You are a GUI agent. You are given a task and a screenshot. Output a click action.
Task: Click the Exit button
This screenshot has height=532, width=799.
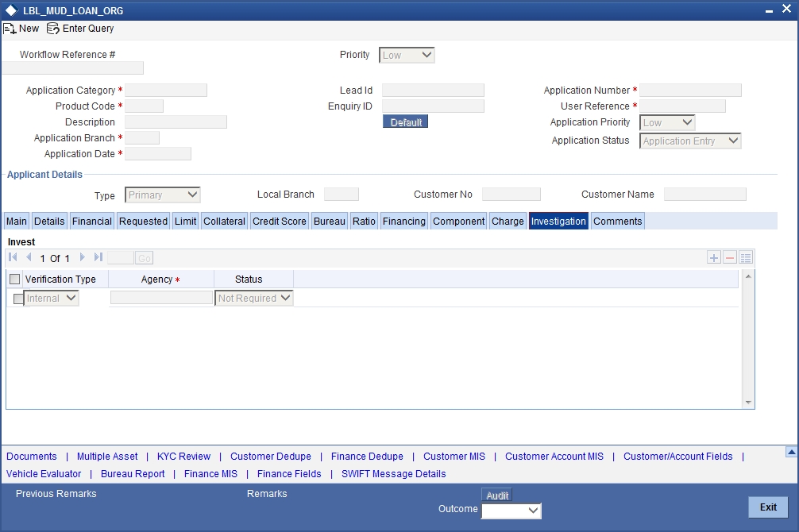tap(769, 507)
